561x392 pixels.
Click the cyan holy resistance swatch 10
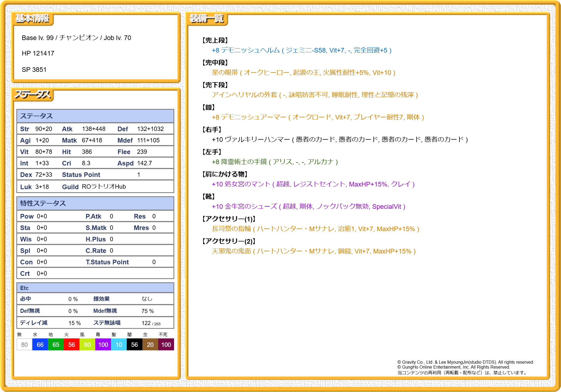pos(119,345)
